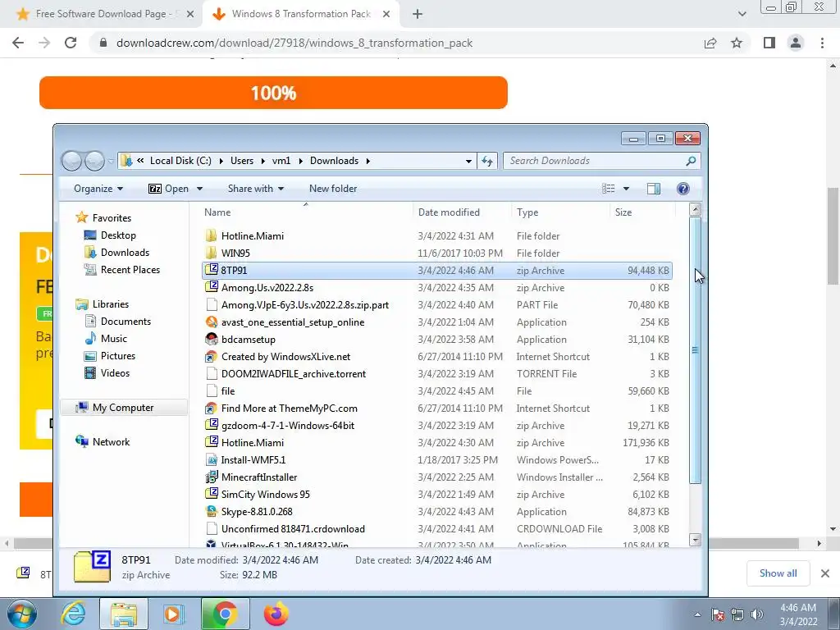The width and height of the screenshot is (840, 630).
Task: Open the Share with dropdown
Action: [256, 189]
